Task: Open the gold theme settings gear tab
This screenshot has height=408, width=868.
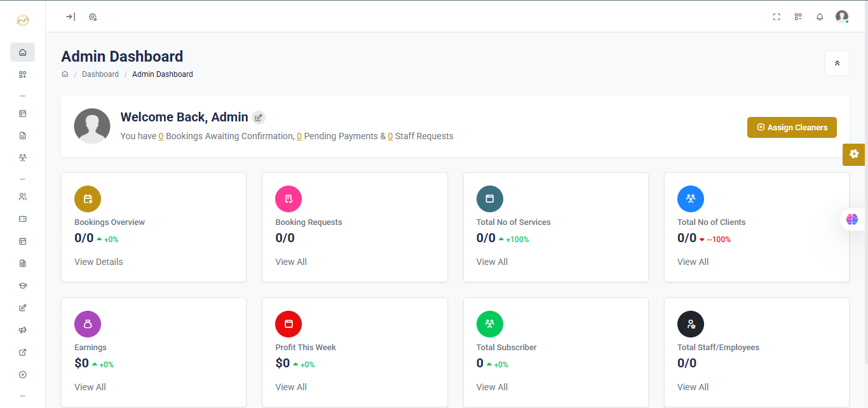Action: [853, 154]
